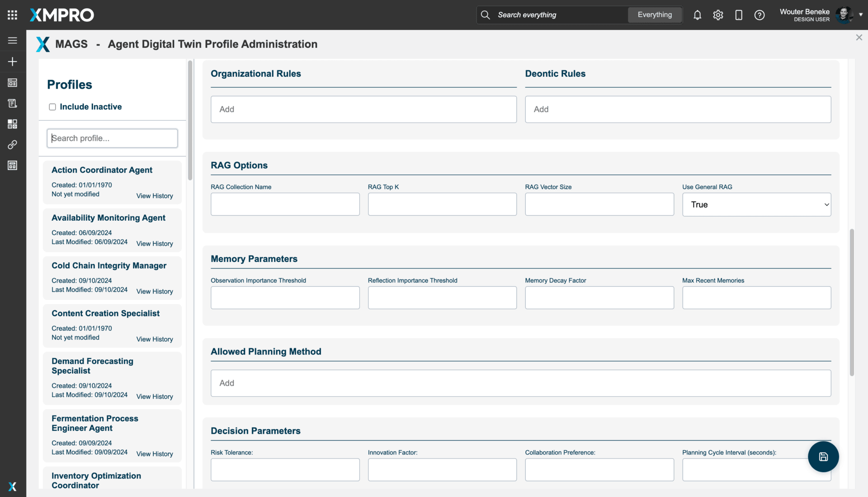
Task: Click the notifications bell icon
Action: click(697, 15)
